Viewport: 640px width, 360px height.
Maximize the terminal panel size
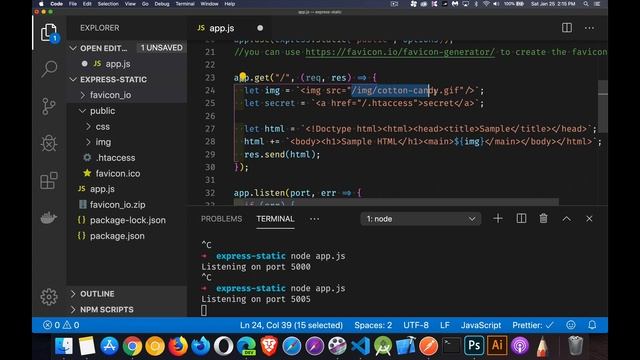point(567,219)
